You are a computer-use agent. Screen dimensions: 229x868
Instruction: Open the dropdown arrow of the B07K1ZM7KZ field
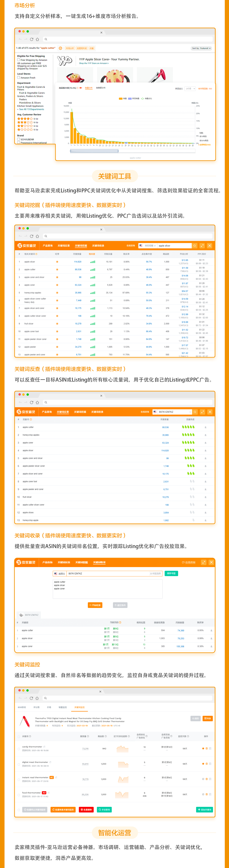tap(191, 412)
